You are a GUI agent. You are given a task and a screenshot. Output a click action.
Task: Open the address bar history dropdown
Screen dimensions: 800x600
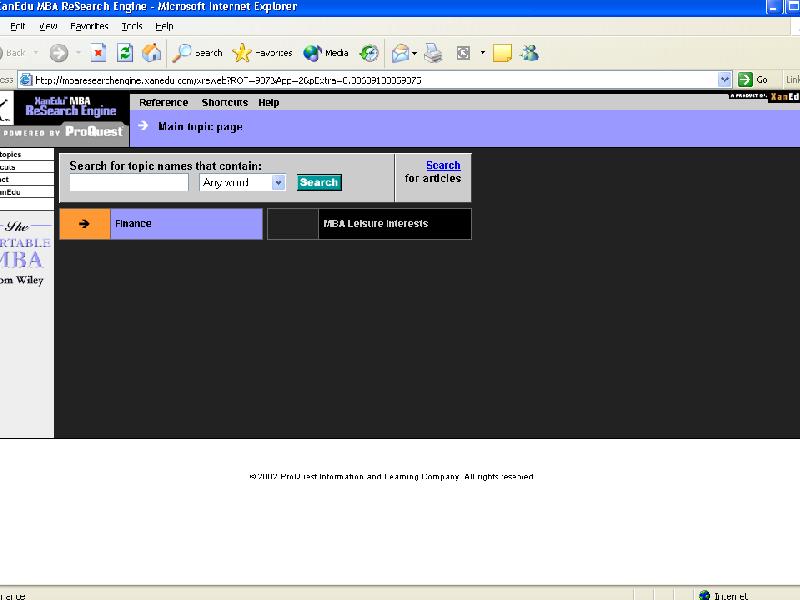[x=724, y=80]
